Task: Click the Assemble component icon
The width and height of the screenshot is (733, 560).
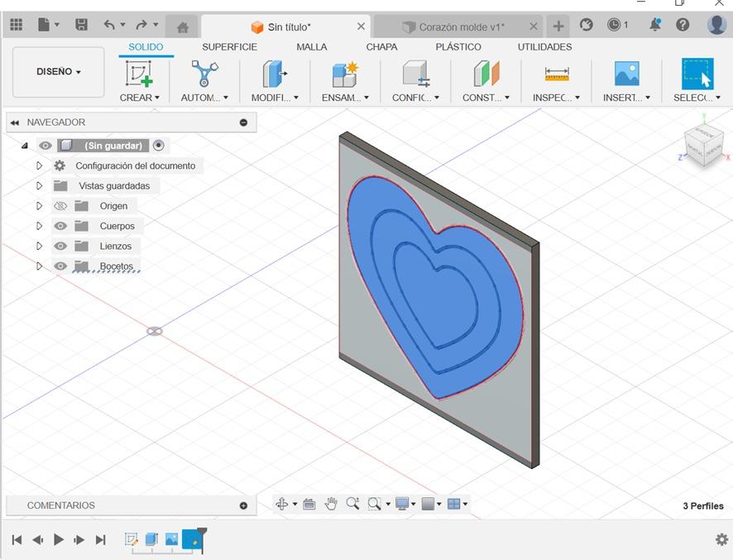Action: [x=343, y=74]
